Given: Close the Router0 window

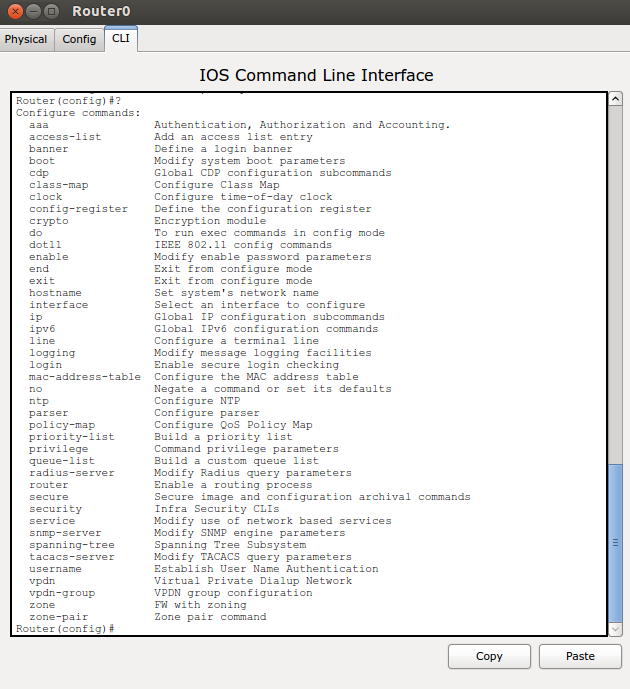Looking at the screenshot, I should (13, 12).
